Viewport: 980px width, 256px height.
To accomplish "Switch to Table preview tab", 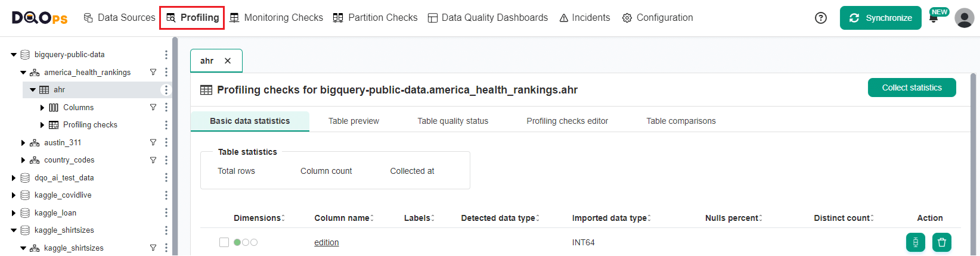I will (x=353, y=121).
